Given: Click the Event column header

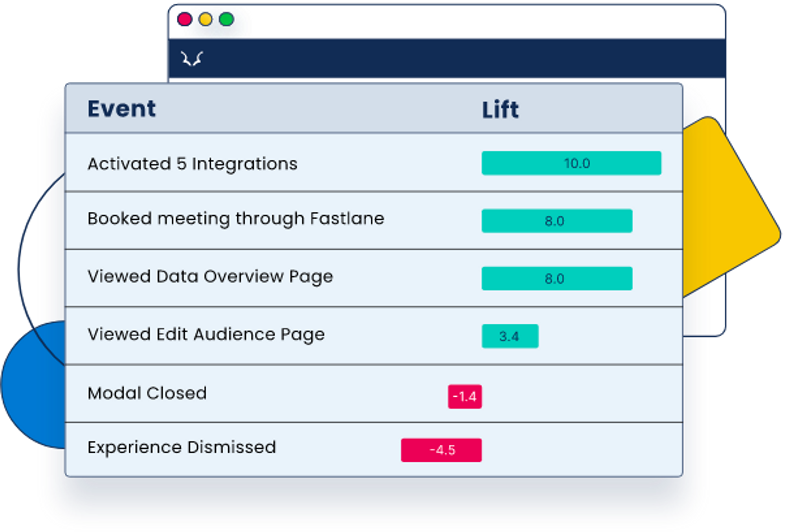Looking at the screenshot, I should click(x=121, y=108).
